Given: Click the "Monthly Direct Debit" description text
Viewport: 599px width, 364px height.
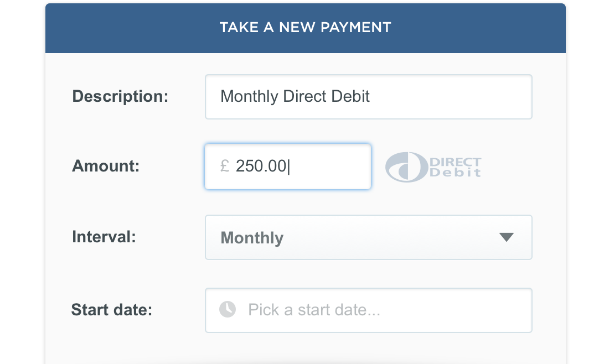Looking at the screenshot, I should (x=295, y=97).
